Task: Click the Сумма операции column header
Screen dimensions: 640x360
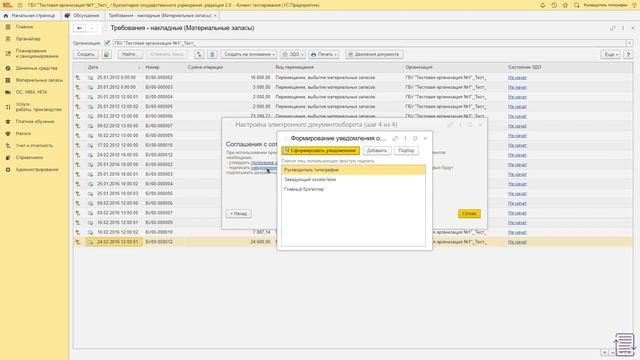Action: pos(229,67)
